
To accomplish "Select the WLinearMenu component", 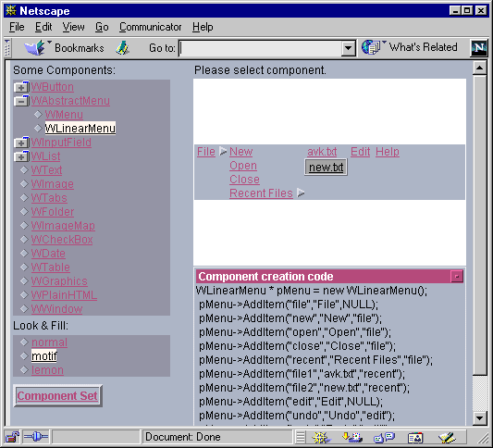I will point(80,129).
